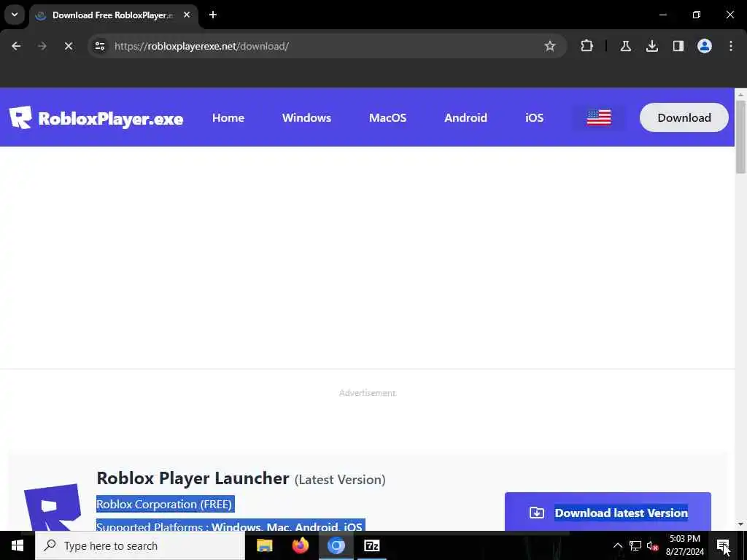Open 7-Zip from the taskbar
The width and height of the screenshot is (747, 560).
pyautogui.click(x=371, y=545)
